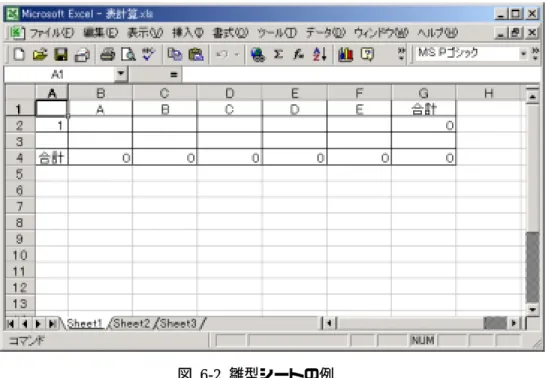Switch to the Sheet3 tab

(178, 324)
